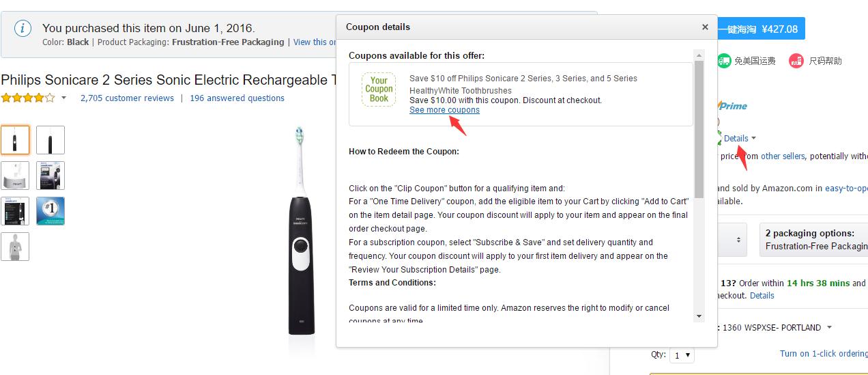Click the star rating icons
The image size is (868, 375).
(27, 98)
